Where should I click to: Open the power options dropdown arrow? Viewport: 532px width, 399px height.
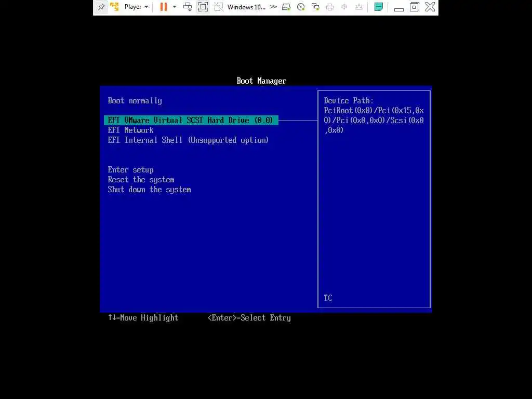[x=175, y=7]
